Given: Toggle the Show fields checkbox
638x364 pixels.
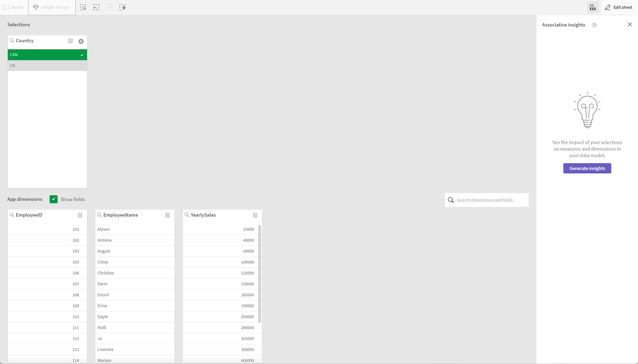Looking at the screenshot, I should [53, 199].
